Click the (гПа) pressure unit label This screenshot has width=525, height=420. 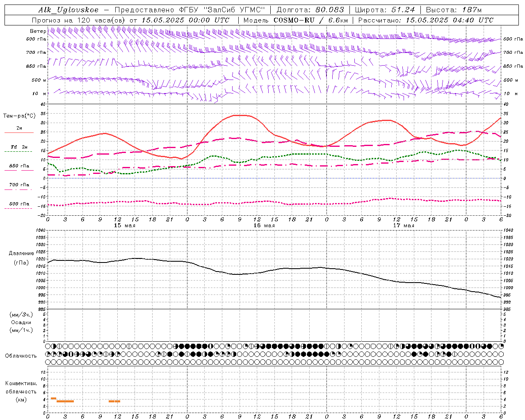pyautogui.click(x=21, y=262)
